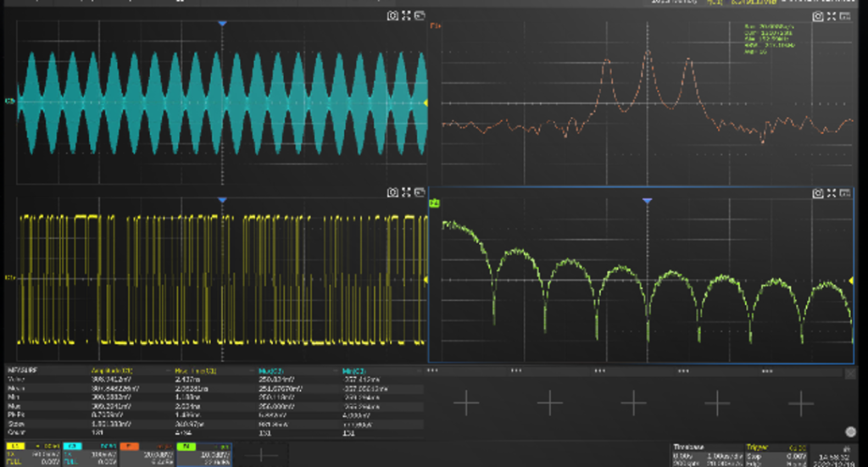Maximize the green lobed spectrum grid
This screenshot has width=868, height=467.
pyautogui.click(x=832, y=193)
